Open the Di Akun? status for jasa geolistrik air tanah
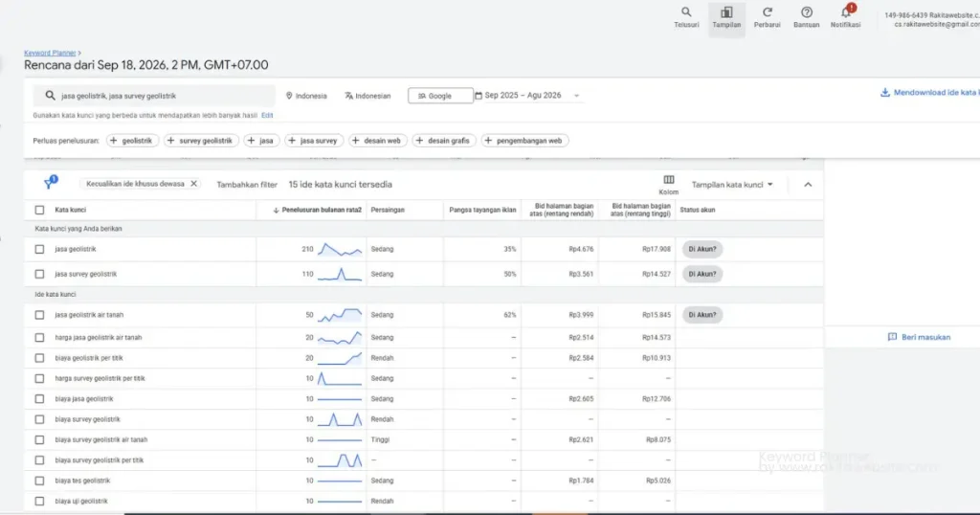Screen dimensions: 980x515 coord(702,315)
